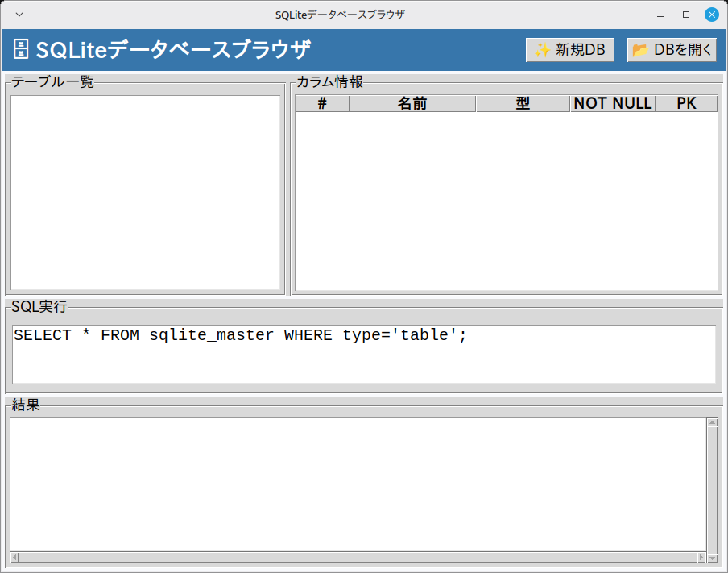Click the 名前 column header
728x573 pixels.
(412, 103)
